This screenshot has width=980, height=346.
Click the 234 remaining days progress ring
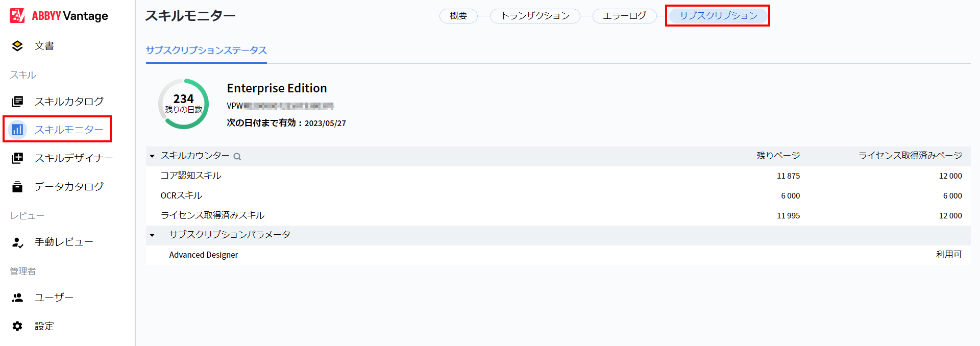coord(183,104)
